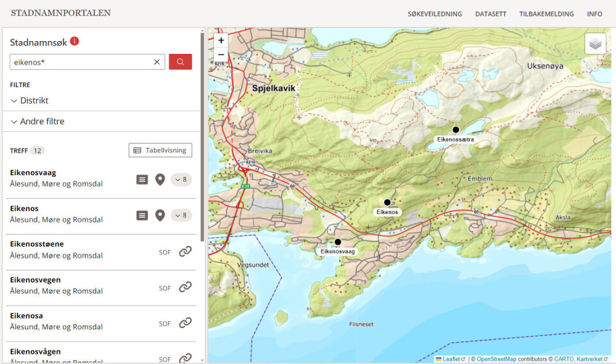616x364 pixels.
Task: Expand the Distrikt filter
Action: (30, 101)
